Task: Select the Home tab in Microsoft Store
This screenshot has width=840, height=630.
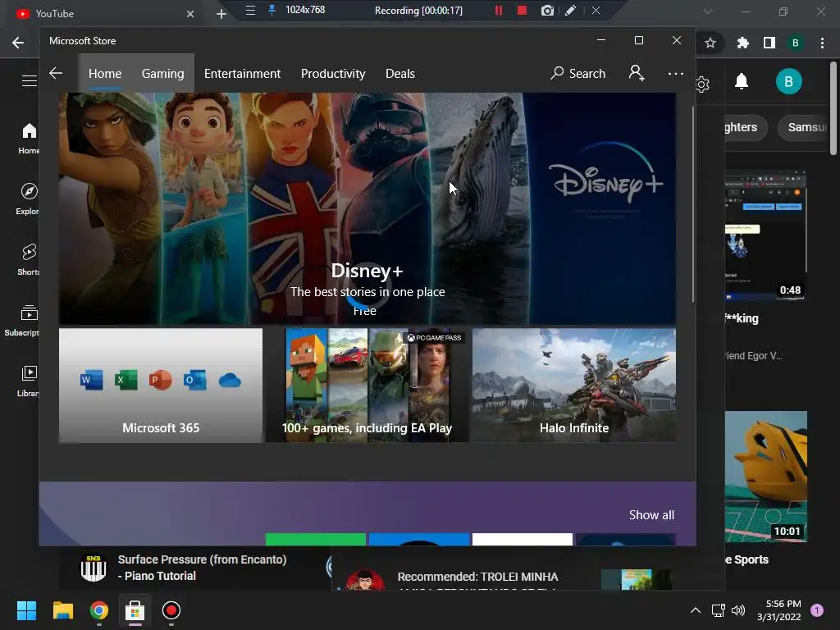Action: pyautogui.click(x=105, y=73)
